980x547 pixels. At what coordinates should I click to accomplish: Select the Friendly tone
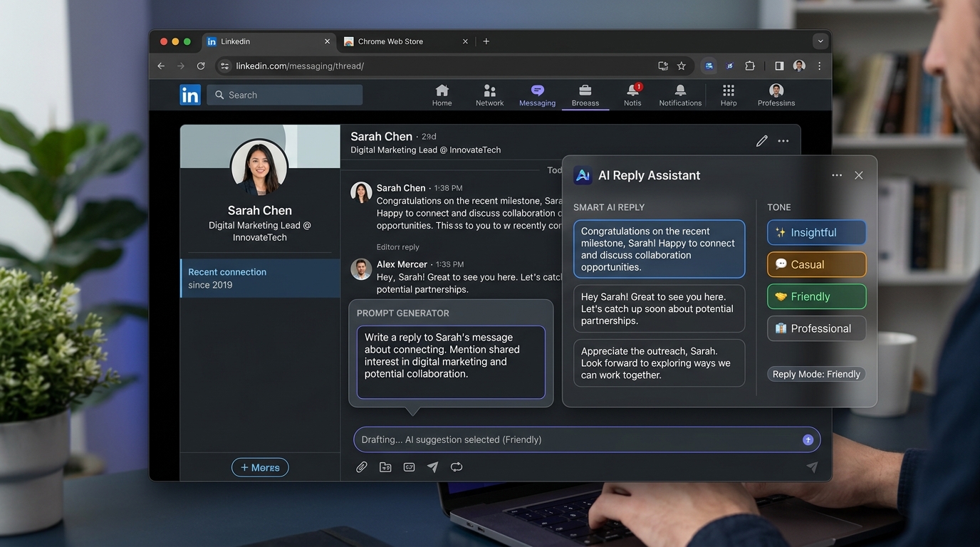pyautogui.click(x=816, y=296)
